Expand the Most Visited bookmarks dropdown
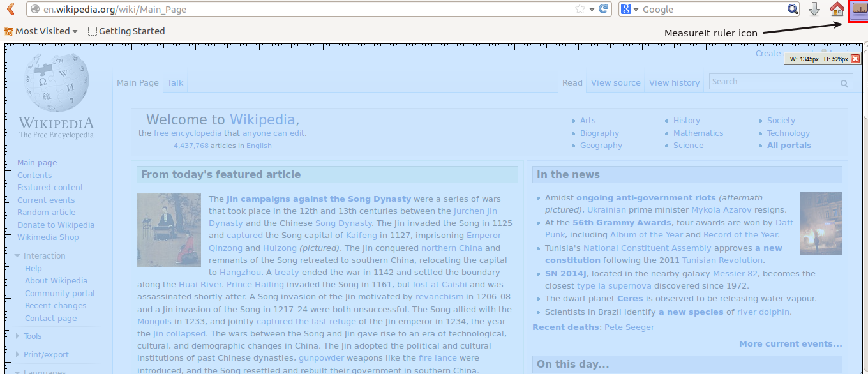 click(x=75, y=32)
